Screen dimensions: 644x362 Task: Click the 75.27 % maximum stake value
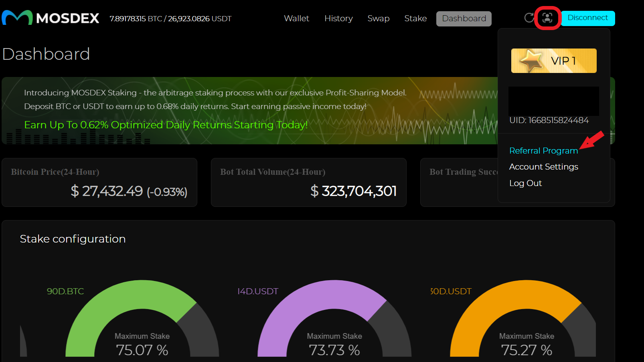pos(527,350)
